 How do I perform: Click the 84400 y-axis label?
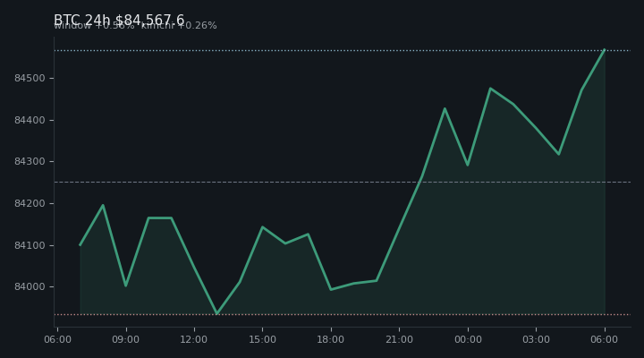[x=30, y=120]
